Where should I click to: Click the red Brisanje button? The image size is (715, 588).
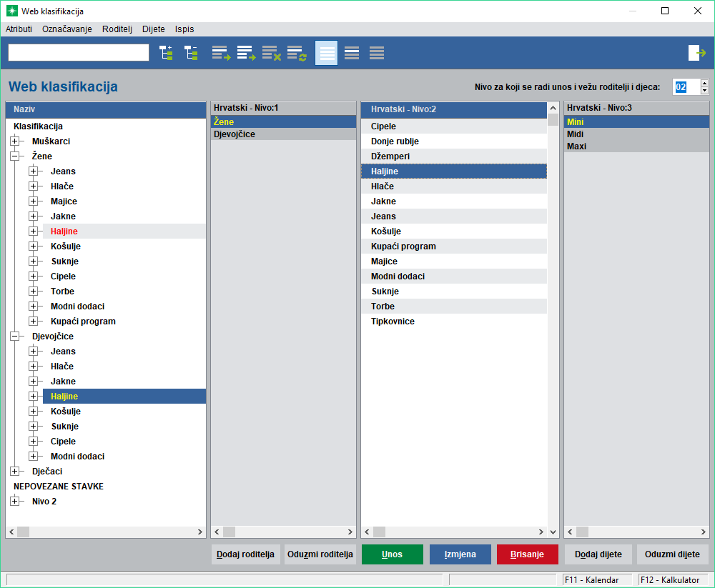point(527,554)
